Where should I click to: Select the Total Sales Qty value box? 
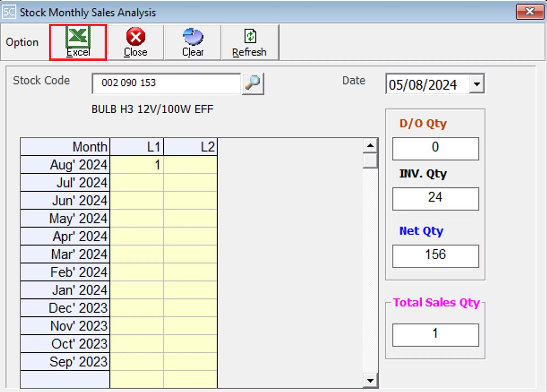point(435,335)
